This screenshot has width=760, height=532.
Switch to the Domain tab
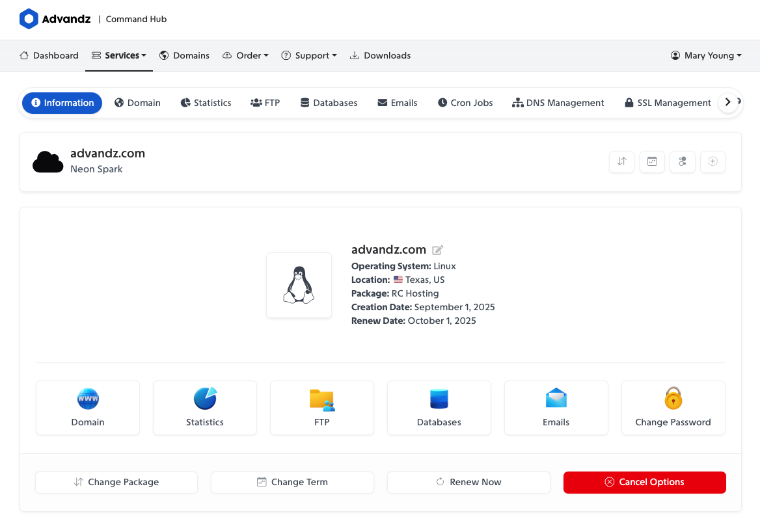coord(137,103)
